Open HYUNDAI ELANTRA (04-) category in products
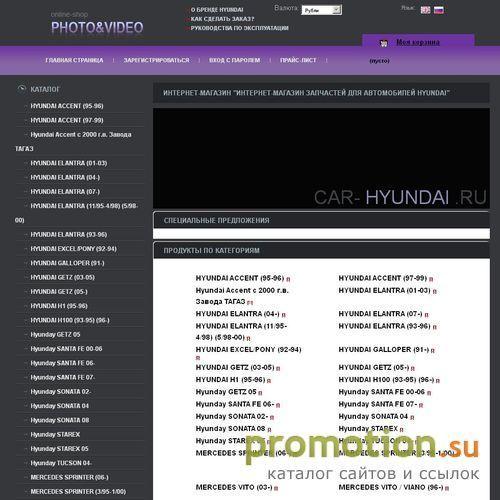The height and width of the screenshot is (500, 500). click(x=237, y=314)
